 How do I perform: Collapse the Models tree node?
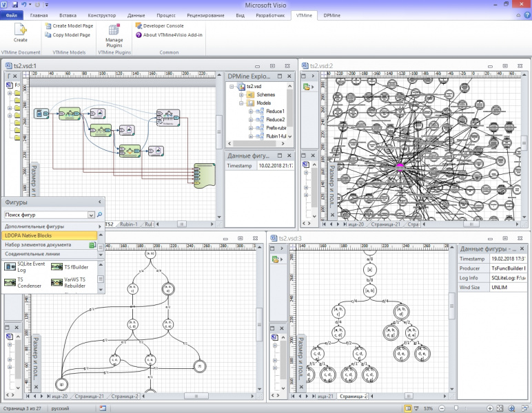click(241, 103)
